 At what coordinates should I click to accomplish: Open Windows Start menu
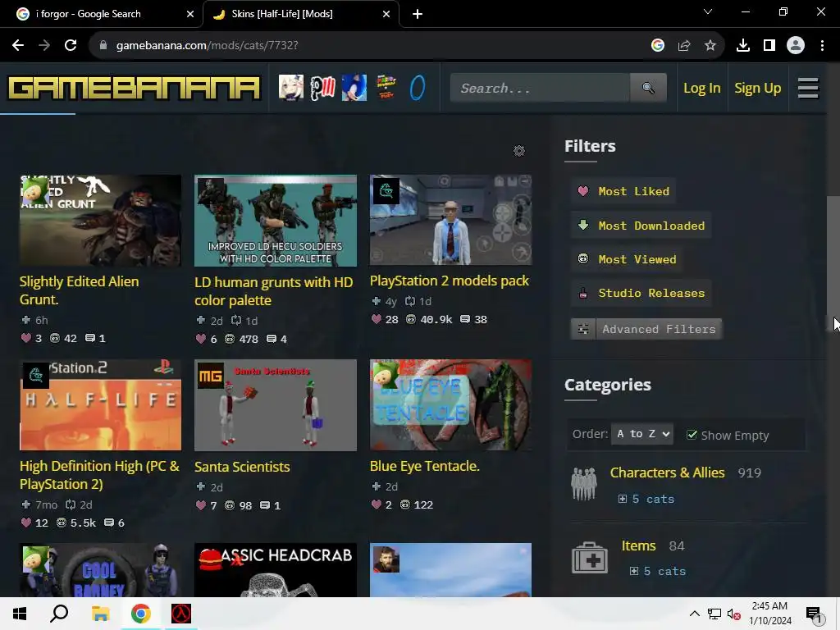20,614
